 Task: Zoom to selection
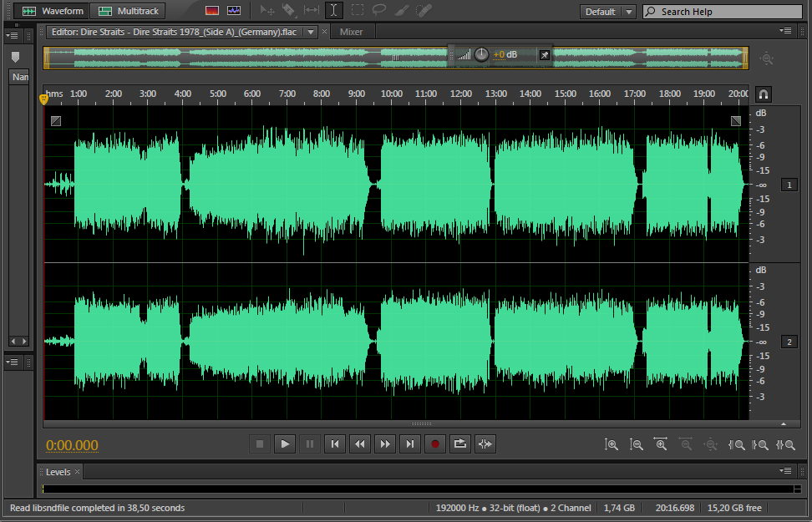(785, 444)
